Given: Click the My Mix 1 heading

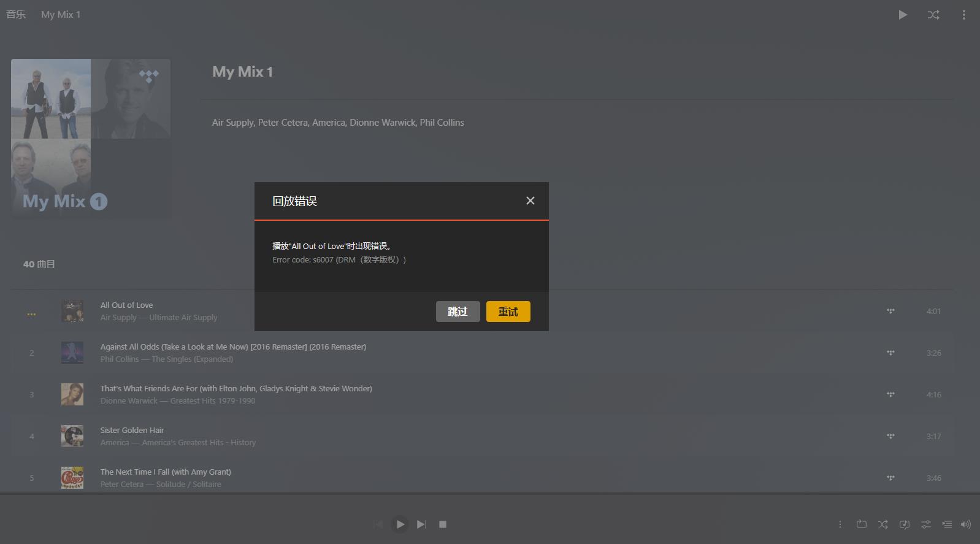Looking at the screenshot, I should click(242, 72).
